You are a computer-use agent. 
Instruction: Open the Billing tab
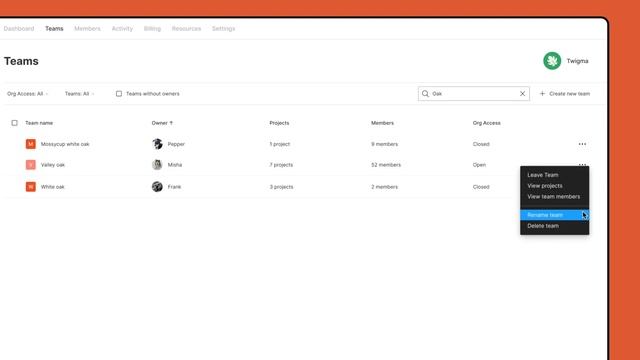(x=152, y=29)
